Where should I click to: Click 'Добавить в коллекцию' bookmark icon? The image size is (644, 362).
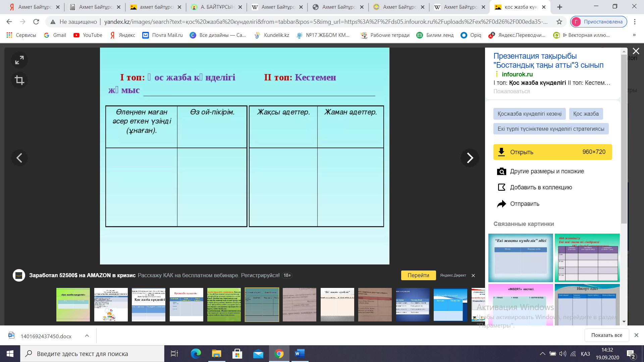(x=501, y=187)
